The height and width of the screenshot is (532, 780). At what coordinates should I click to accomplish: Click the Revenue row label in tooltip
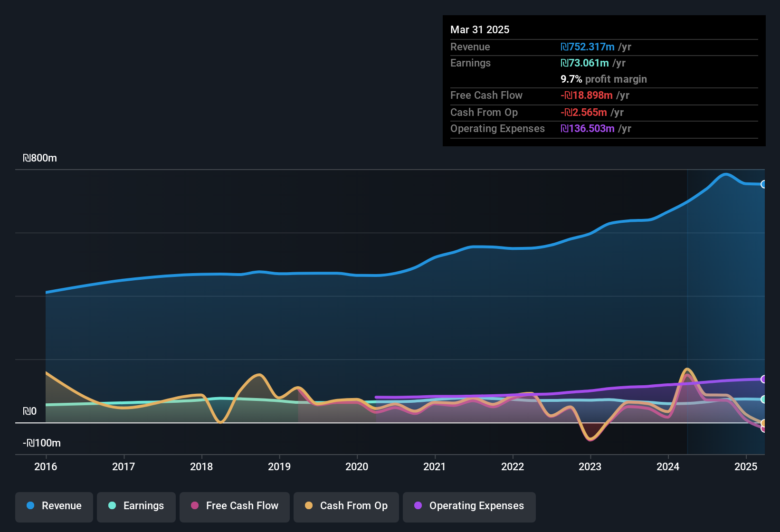click(470, 47)
